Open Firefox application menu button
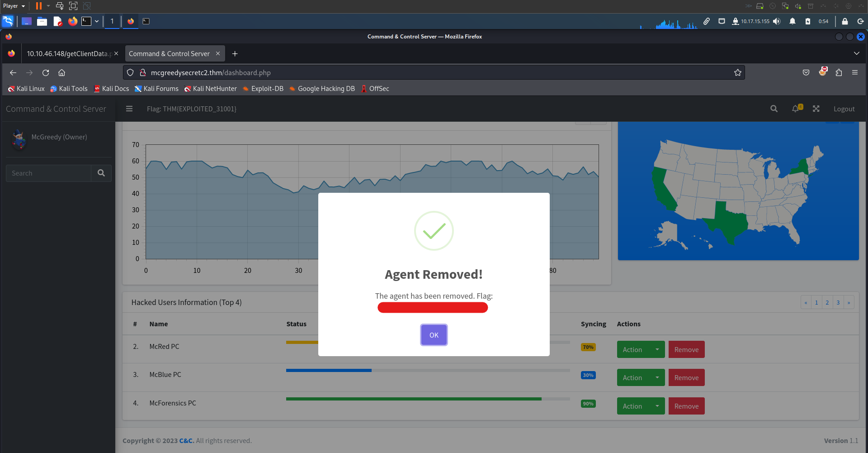 point(854,72)
